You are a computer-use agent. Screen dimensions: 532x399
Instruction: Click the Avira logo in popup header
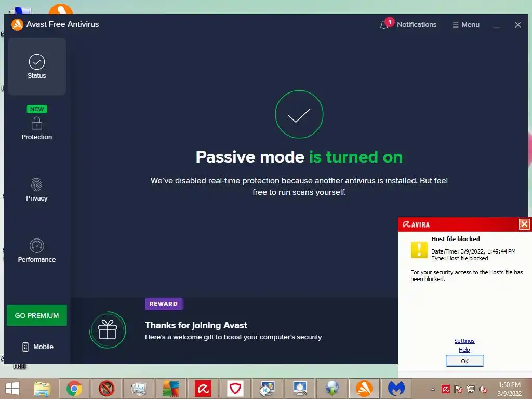click(x=416, y=224)
